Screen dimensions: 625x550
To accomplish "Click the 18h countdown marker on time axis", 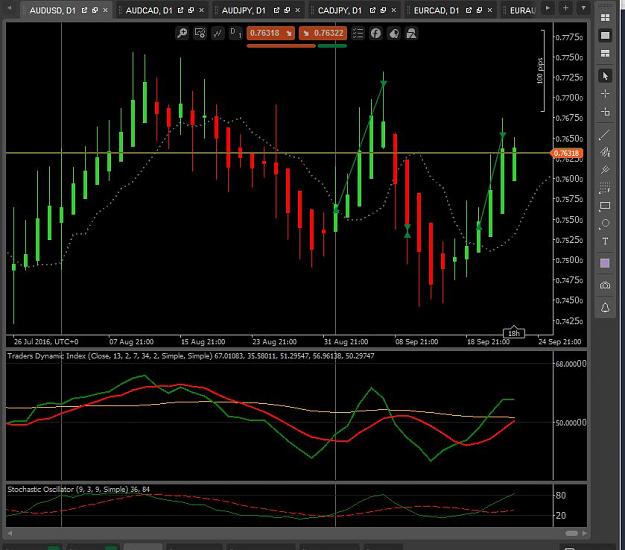I will coord(514,333).
